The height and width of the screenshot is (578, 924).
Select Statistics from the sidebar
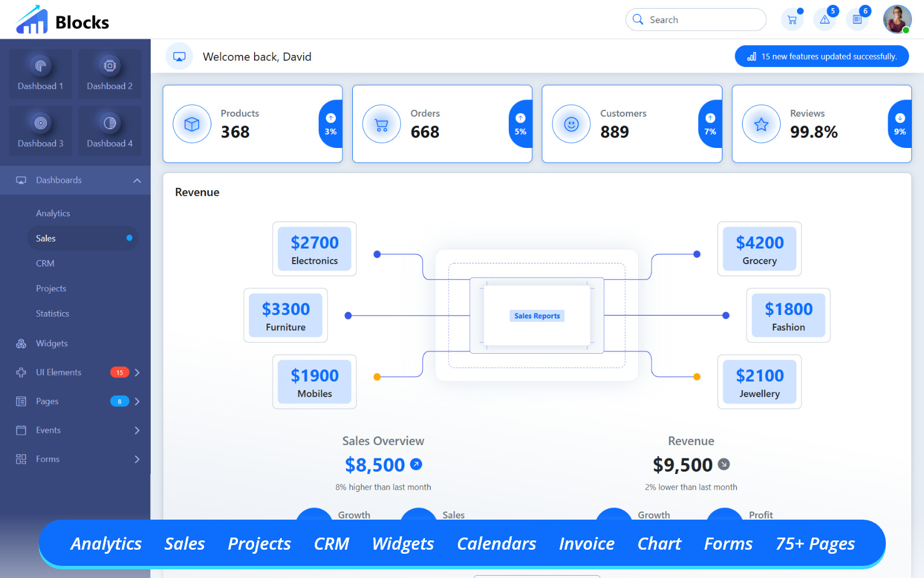[x=52, y=313]
